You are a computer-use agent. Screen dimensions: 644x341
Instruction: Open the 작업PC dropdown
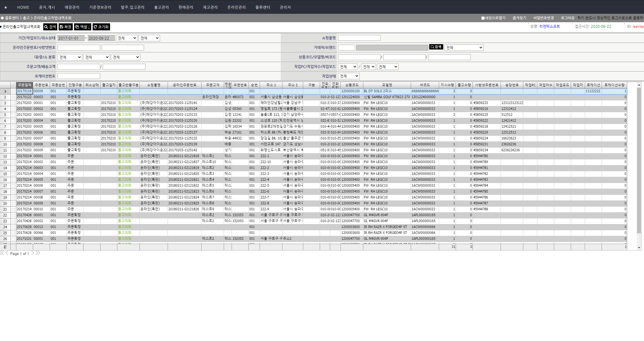348,67
